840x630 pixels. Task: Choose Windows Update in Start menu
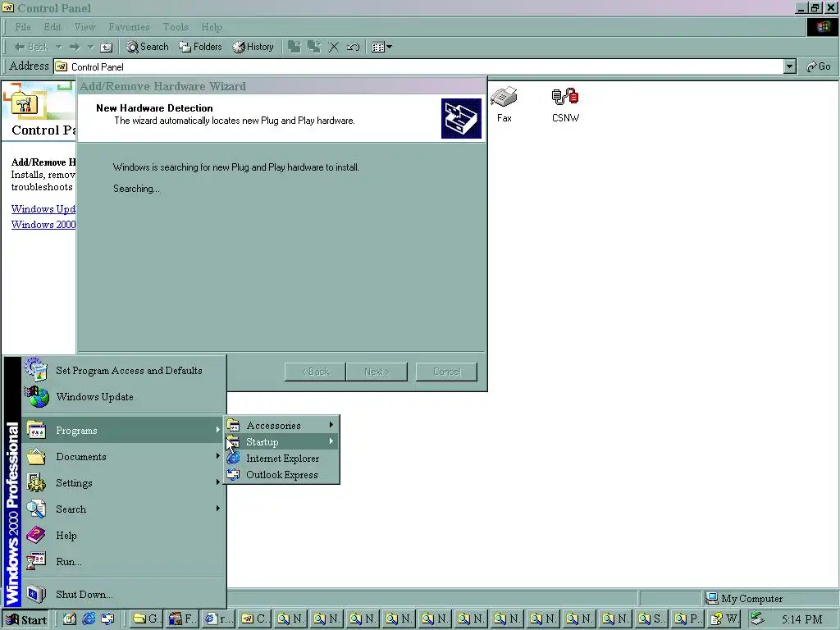pyautogui.click(x=123, y=396)
